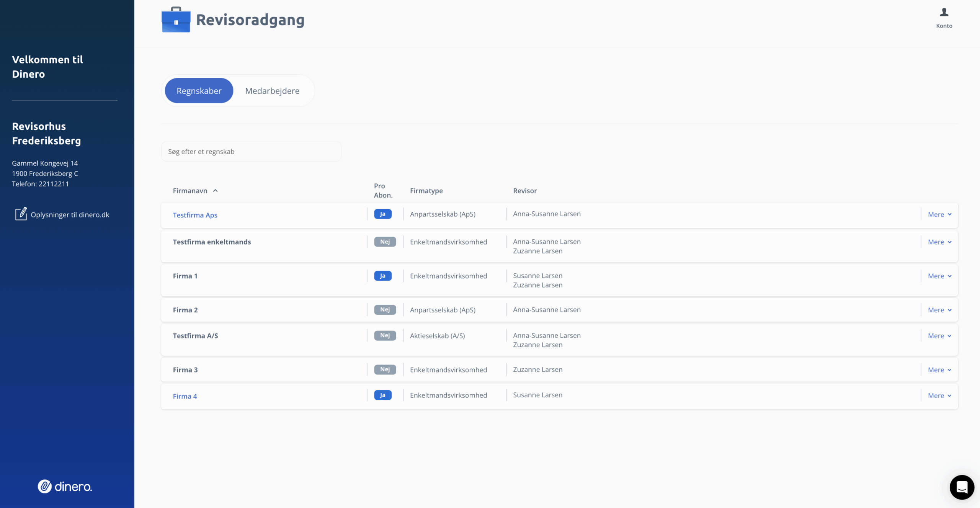
Task: Open the Firma 4 company link
Action: (x=185, y=396)
